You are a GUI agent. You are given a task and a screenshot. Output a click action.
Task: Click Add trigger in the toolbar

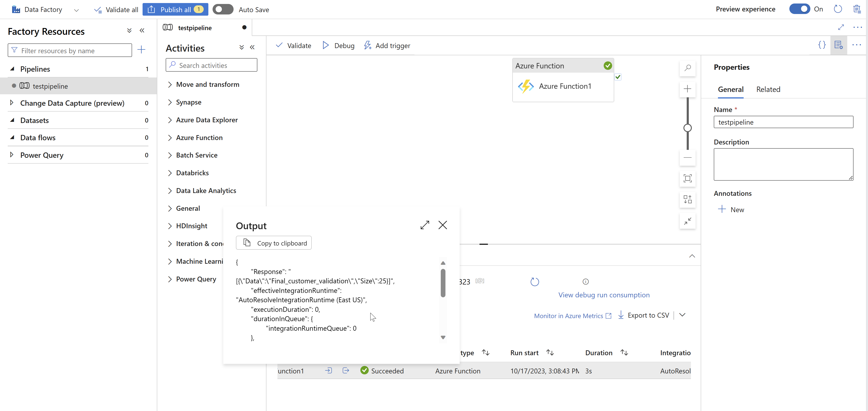point(387,46)
